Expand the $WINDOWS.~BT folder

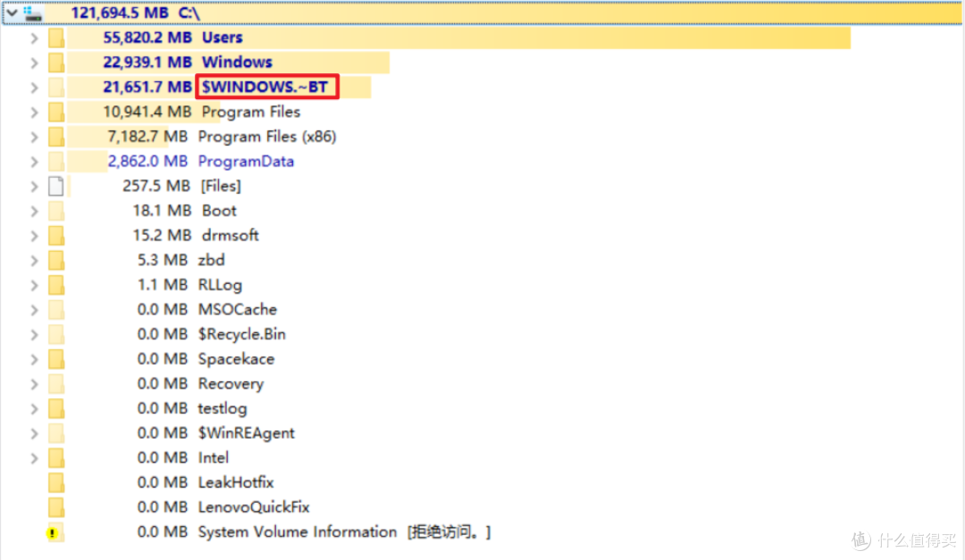coord(35,88)
